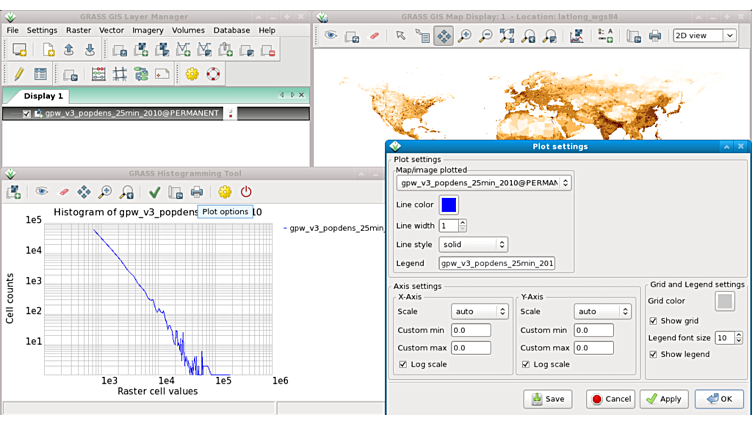Screen dimensions: 752x423
Task: Select the Pan tool in Map Display
Action: 443,36
